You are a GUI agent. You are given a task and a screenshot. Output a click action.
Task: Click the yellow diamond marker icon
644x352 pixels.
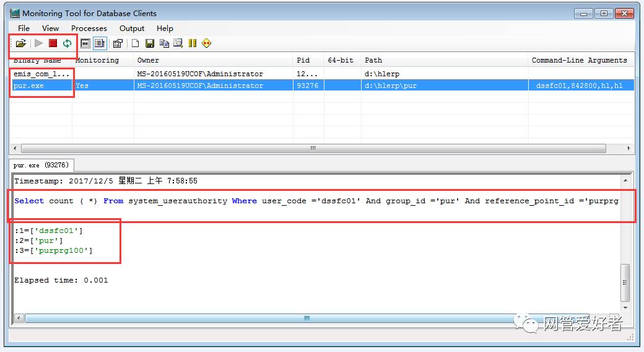tap(207, 43)
